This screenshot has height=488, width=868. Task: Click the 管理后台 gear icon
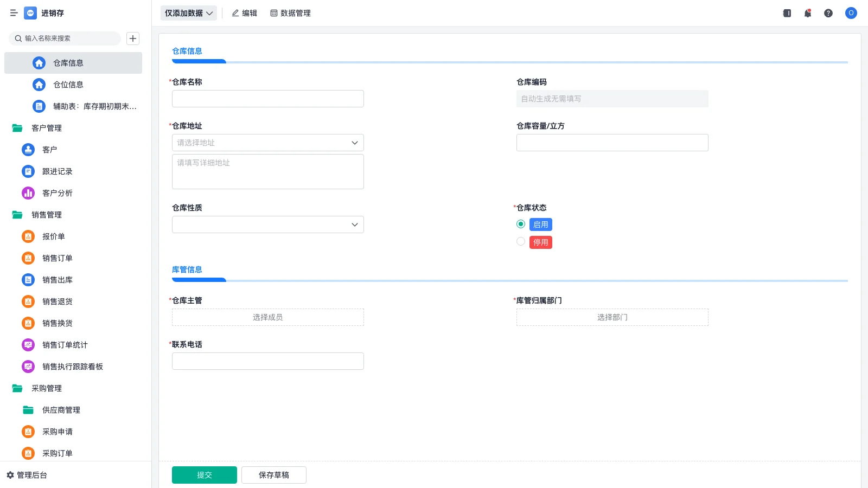pyautogui.click(x=10, y=475)
